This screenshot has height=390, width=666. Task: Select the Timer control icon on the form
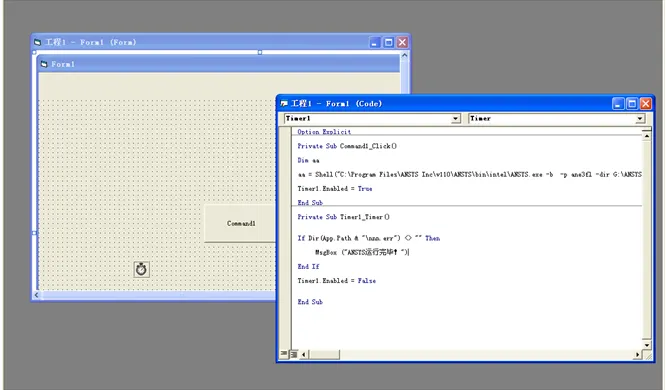pyautogui.click(x=141, y=269)
